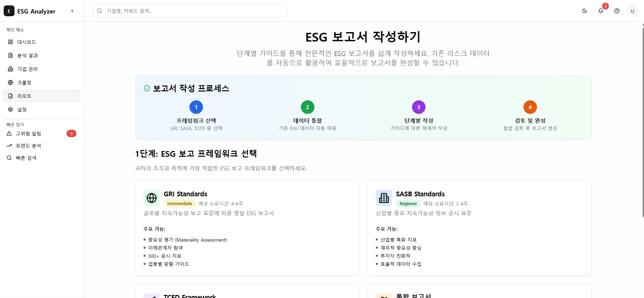Screen dimensions: 644x298
Task: Open 기업 관리 menu item
Action: 42,69
